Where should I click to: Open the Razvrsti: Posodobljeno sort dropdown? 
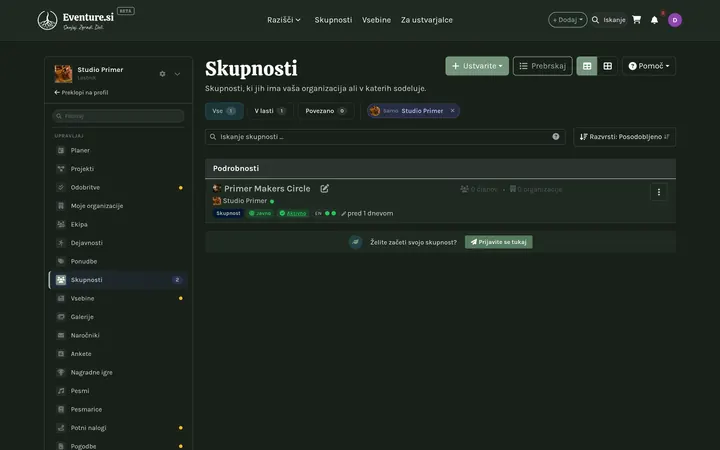624,137
